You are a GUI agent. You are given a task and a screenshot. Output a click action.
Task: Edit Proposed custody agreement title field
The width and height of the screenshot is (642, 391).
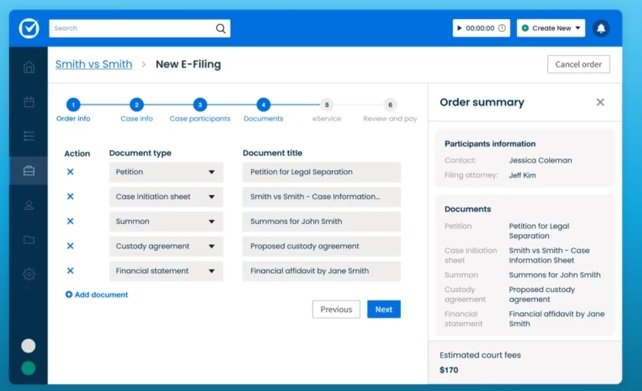[x=321, y=246]
